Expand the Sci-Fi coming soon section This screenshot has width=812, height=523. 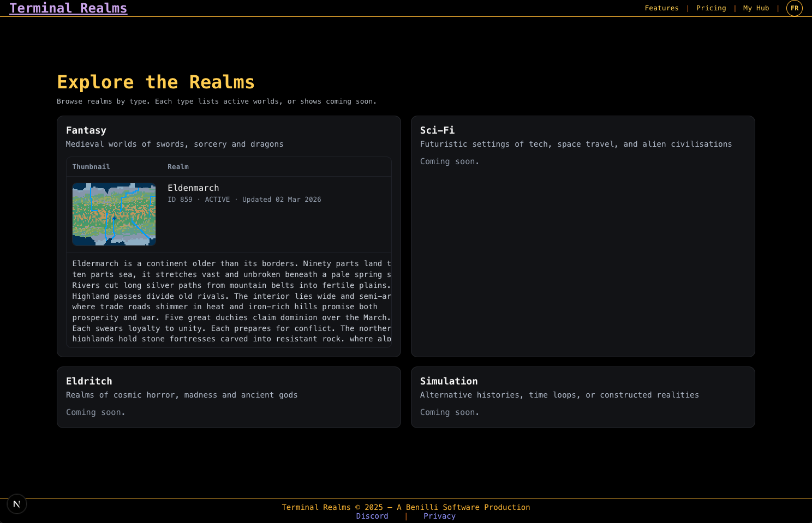(x=449, y=161)
